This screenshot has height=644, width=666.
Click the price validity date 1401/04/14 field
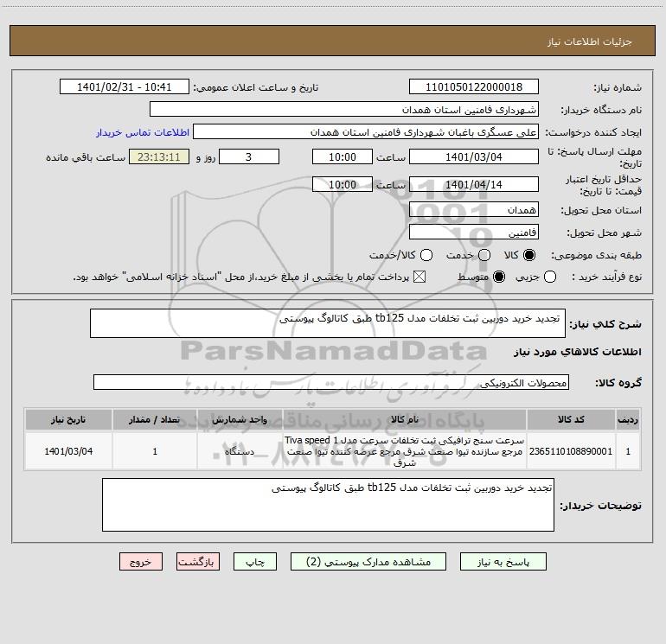tap(474, 184)
